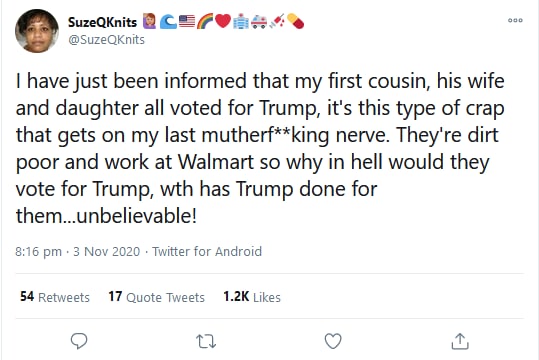Click the 3 Nov 2020 date

point(107,252)
